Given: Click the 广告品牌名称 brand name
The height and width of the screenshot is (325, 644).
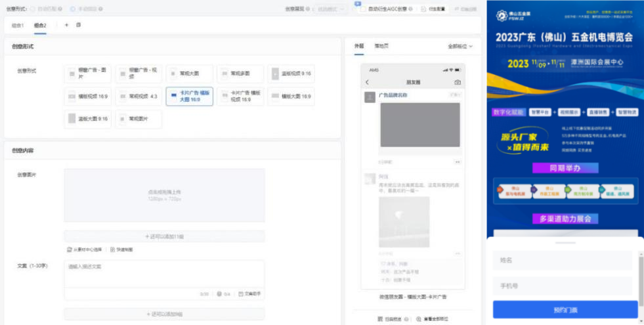Looking at the screenshot, I should pyautogui.click(x=393, y=95).
